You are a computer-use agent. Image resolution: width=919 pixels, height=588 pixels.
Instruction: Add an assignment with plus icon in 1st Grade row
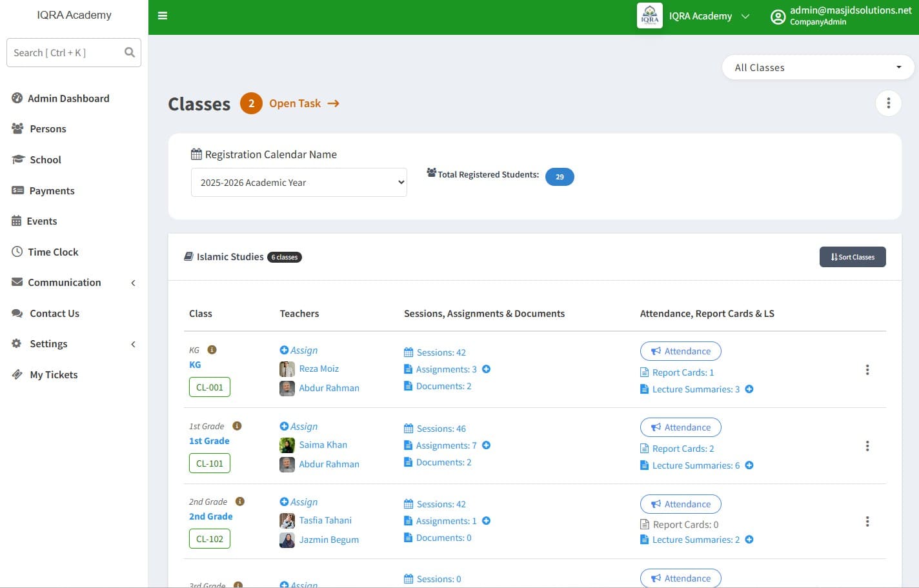(x=487, y=445)
